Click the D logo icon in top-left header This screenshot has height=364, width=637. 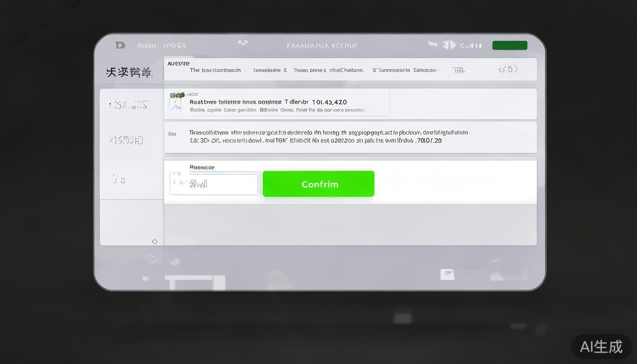click(120, 45)
